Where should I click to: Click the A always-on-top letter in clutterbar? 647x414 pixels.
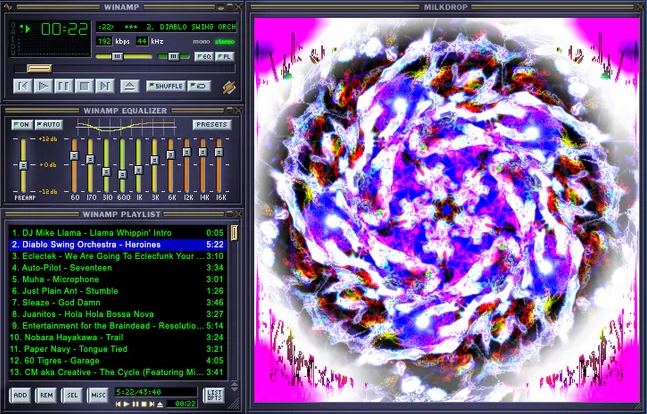(13, 31)
